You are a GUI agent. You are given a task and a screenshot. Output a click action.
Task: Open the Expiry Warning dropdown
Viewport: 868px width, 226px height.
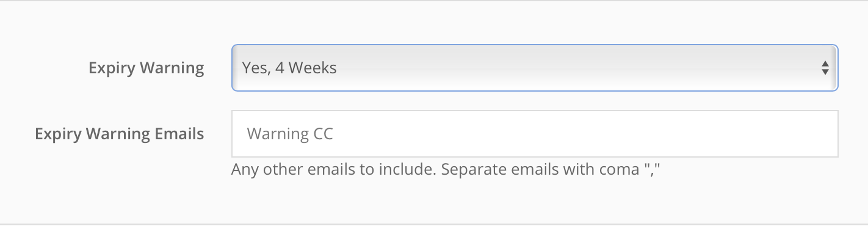click(x=535, y=68)
